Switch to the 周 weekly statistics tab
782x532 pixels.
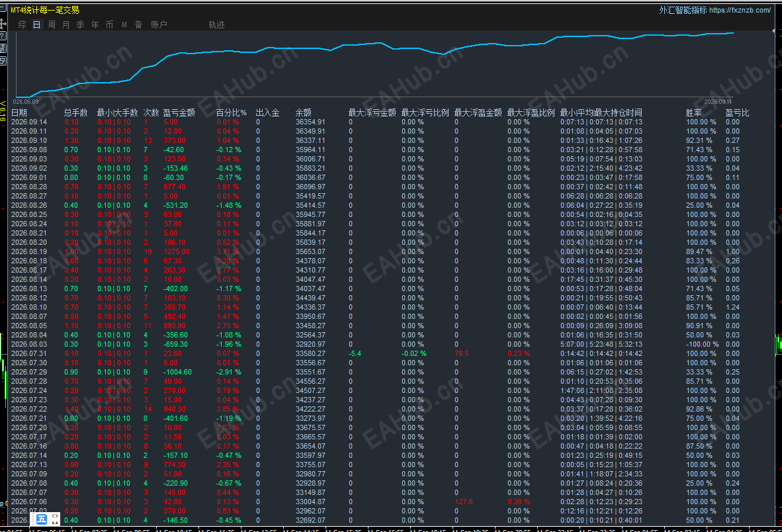(x=52, y=24)
